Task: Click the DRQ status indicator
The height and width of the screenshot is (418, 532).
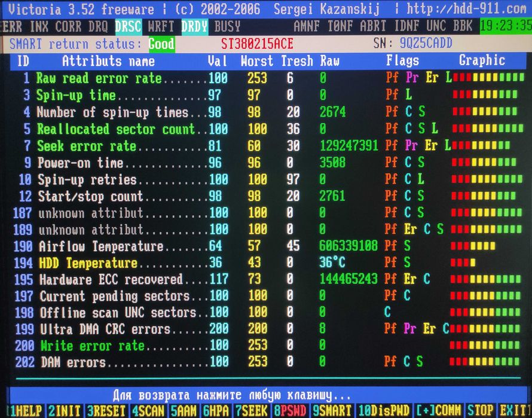Action: (98, 26)
